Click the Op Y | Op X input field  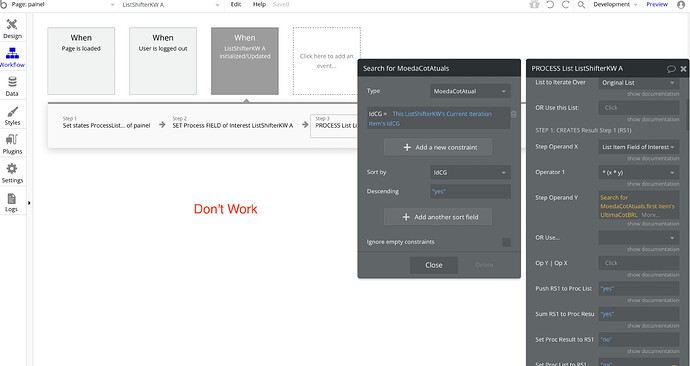click(639, 263)
